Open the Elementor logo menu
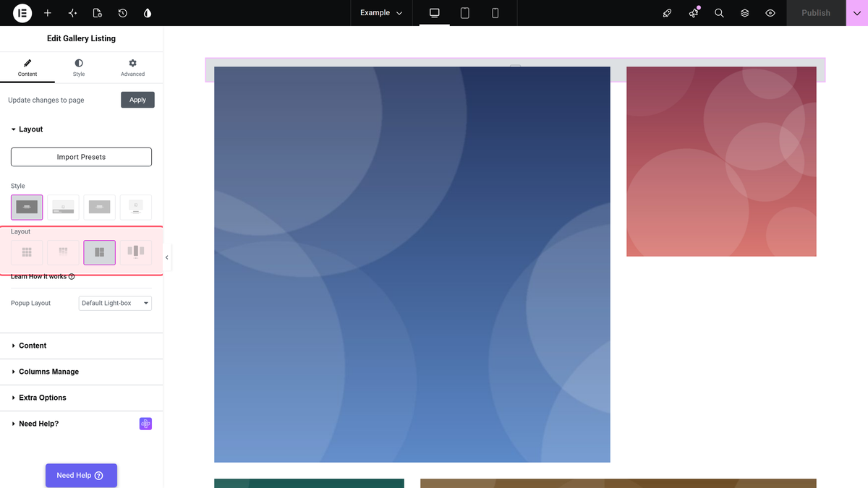This screenshot has height=488, width=868. click(x=22, y=13)
